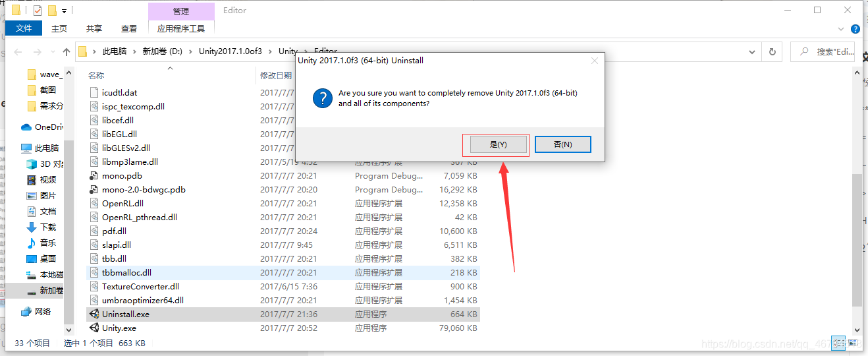Click the Uninstall.exe application icon
Viewport: 868px width, 356px height.
pos(94,314)
